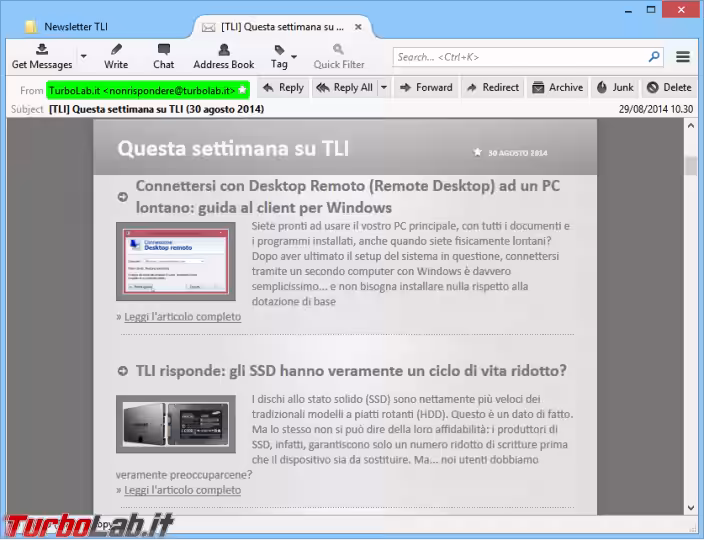Click the message date 29/08/2014 10.30
This screenshot has width=704, height=540.
(656, 109)
